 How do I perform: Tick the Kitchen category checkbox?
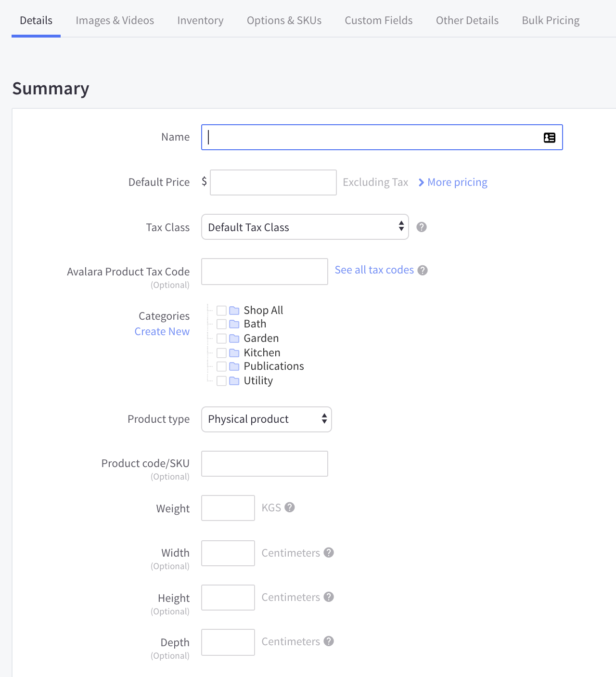(221, 353)
